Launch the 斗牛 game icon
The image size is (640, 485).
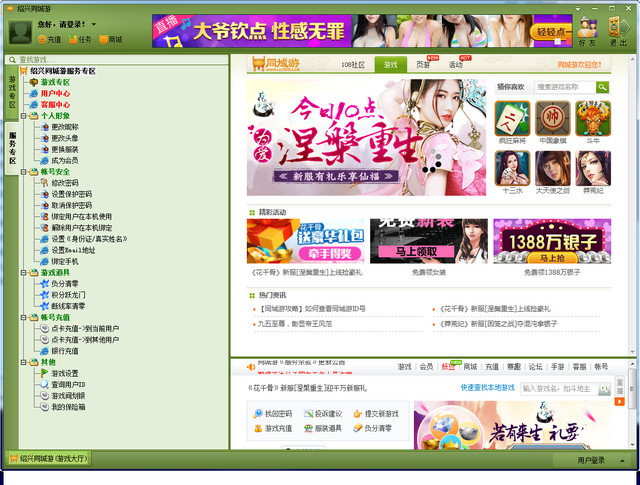(x=593, y=119)
